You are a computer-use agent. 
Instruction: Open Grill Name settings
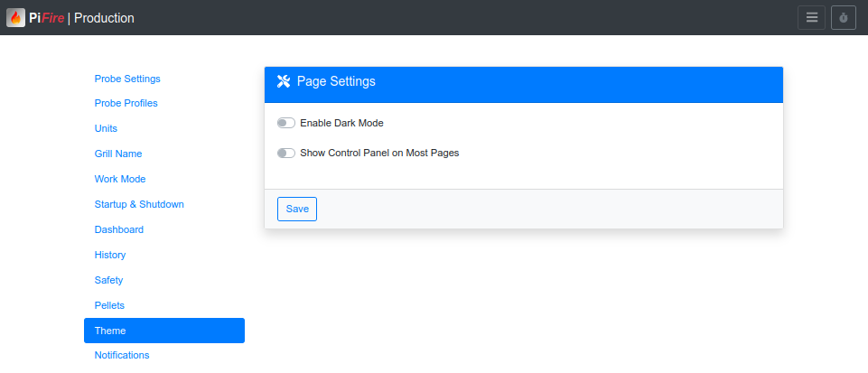coord(118,154)
